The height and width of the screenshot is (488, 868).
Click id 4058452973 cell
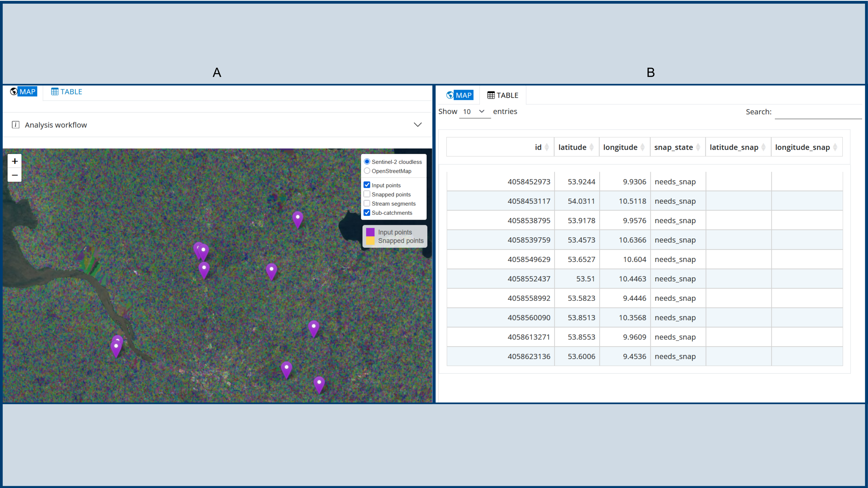click(x=500, y=182)
